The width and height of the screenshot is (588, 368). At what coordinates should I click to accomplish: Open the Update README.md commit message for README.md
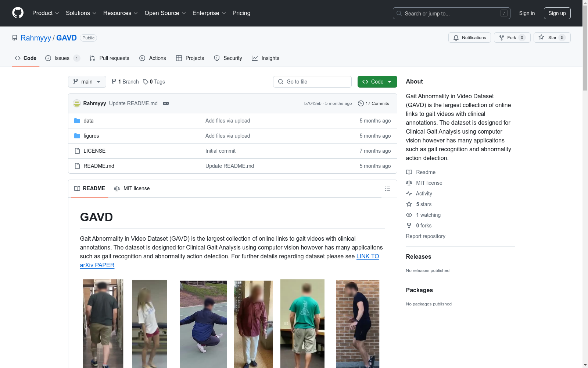230,166
